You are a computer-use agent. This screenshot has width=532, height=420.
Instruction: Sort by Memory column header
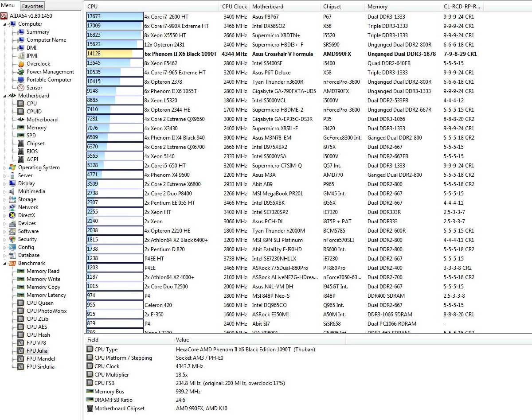click(x=403, y=7)
